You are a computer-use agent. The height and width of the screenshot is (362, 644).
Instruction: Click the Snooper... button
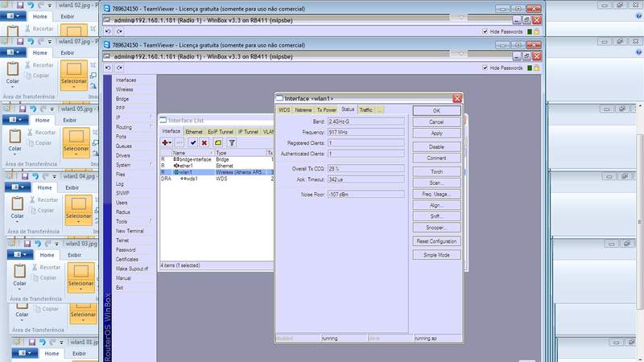[436, 228]
